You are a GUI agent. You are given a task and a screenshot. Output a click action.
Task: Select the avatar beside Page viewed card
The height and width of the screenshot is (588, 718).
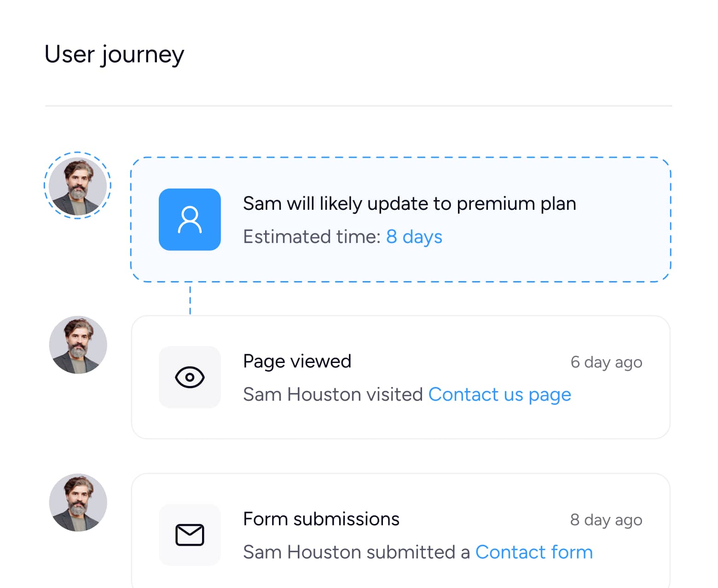point(78,344)
